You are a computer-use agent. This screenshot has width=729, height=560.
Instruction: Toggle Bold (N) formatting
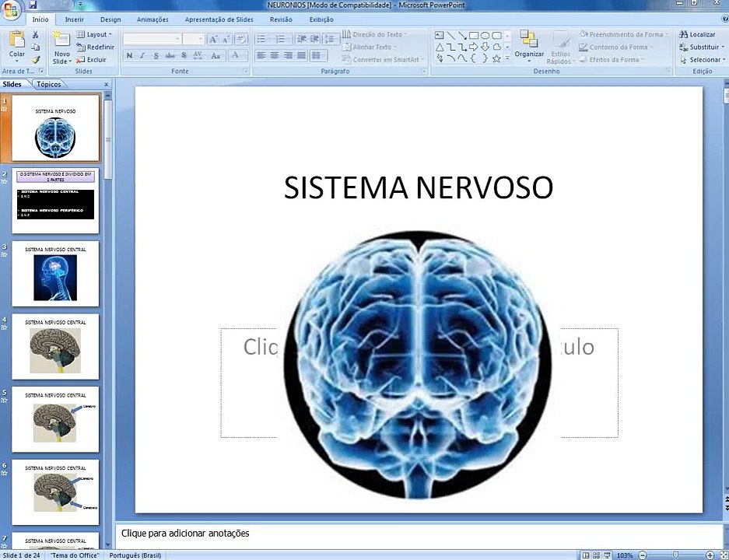(x=129, y=56)
